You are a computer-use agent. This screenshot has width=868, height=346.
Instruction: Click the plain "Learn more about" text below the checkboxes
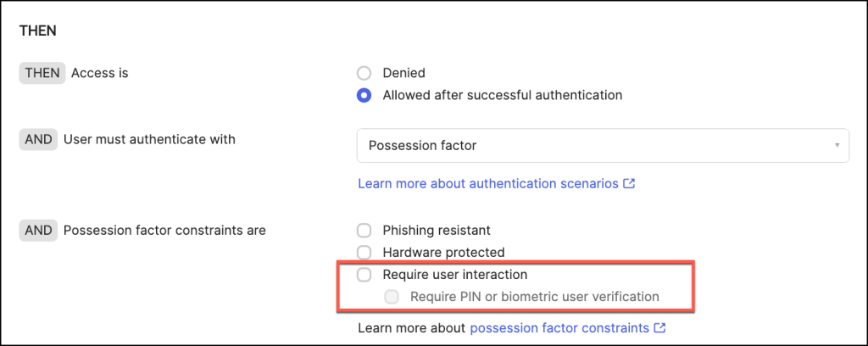[412, 327]
